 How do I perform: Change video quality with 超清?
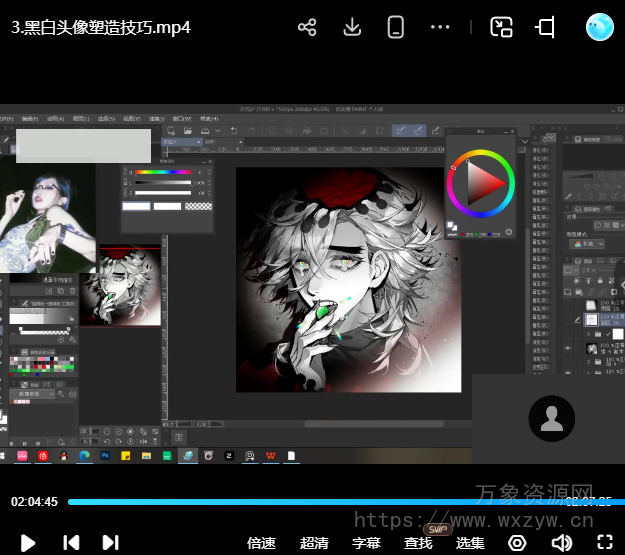coord(314,543)
